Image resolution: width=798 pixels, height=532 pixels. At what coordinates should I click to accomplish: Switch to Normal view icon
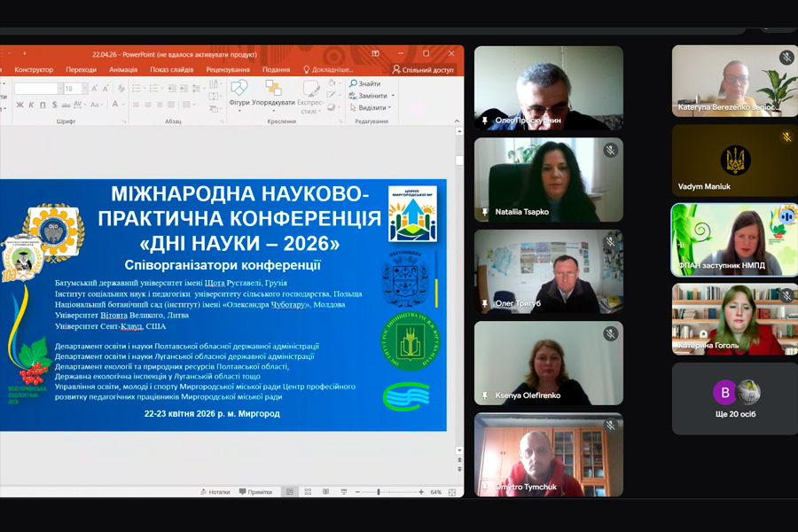tap(290, 492)
